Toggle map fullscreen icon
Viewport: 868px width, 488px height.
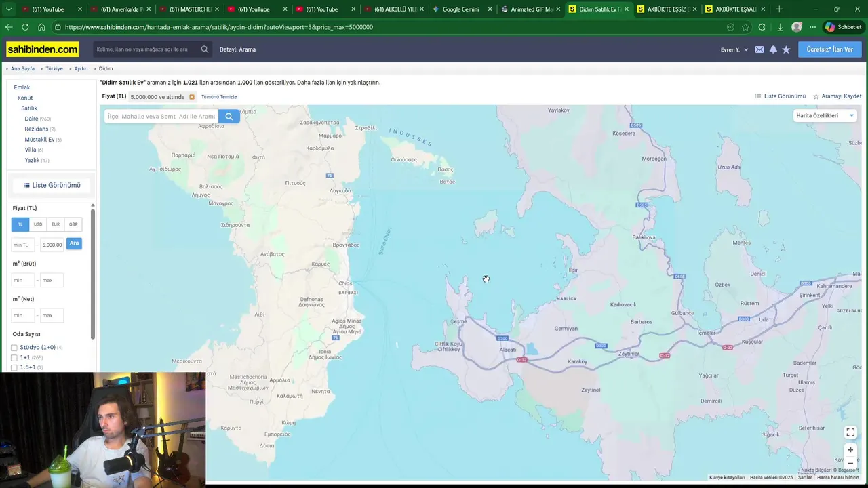point(850,432)
